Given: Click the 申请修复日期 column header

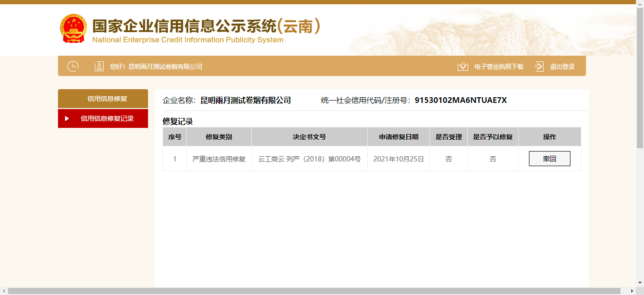Looking at the screenshot, I should (398, 137).
